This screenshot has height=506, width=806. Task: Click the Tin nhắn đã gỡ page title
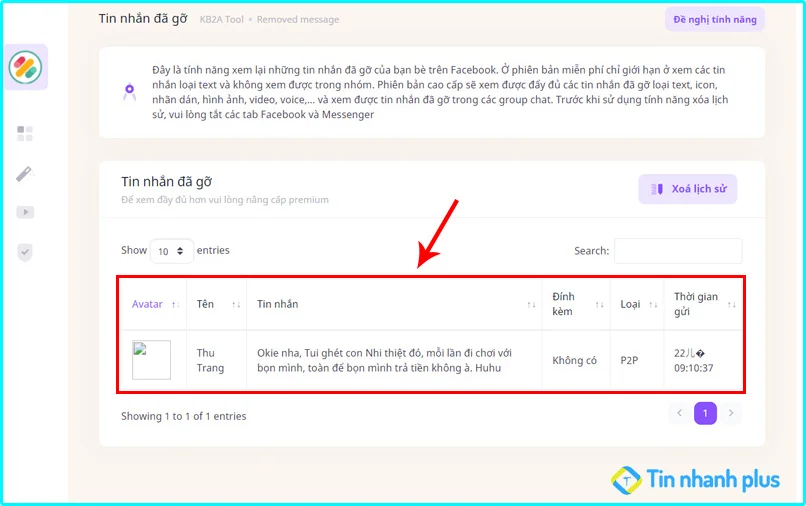click(x=143, y=19)
